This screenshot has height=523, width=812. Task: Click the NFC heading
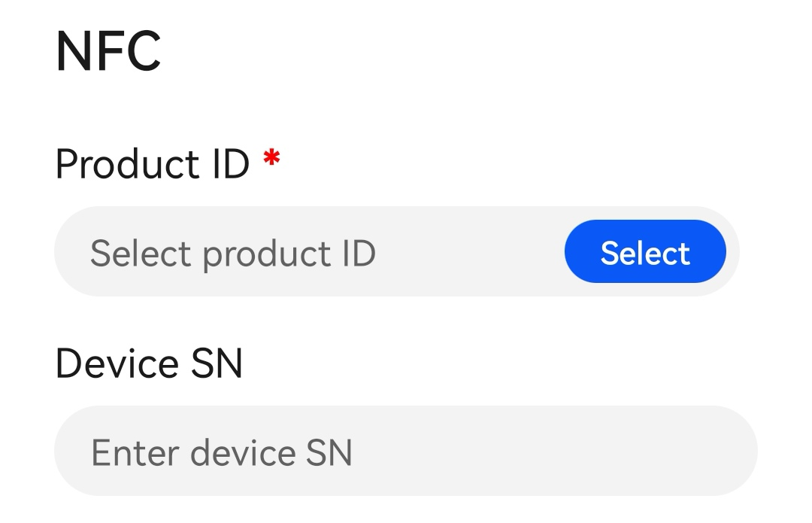coord(108,51)
